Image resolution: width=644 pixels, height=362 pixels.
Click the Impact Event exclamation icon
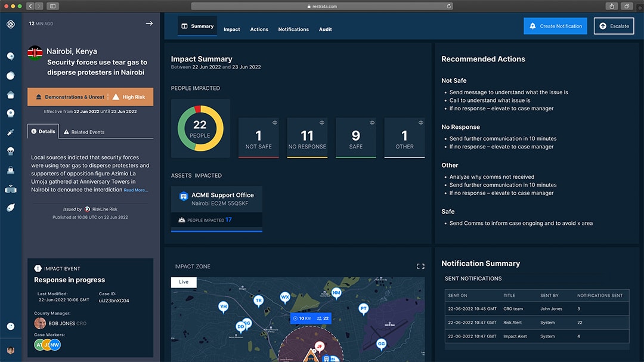(x=38, y=268)
